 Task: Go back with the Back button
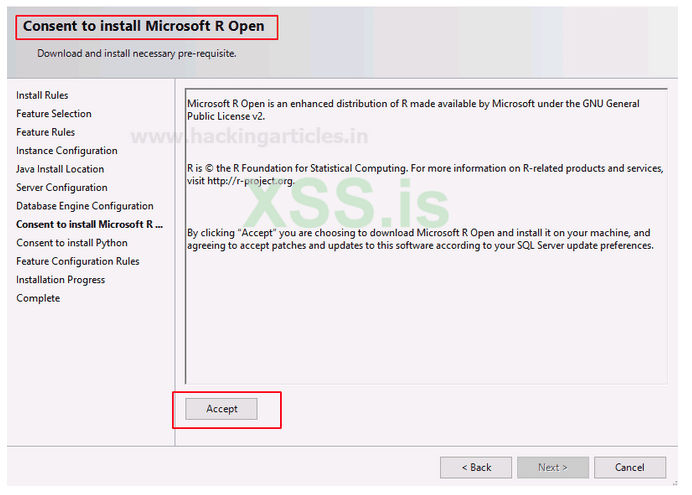click(x=476, y=467)
